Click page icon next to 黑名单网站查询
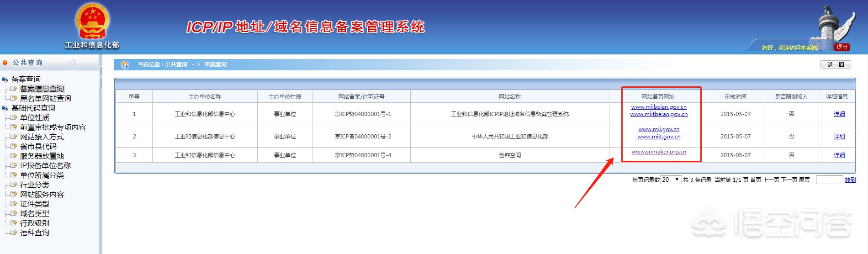The height and width of the screenshot is (254, 868). tap(14, 98)
